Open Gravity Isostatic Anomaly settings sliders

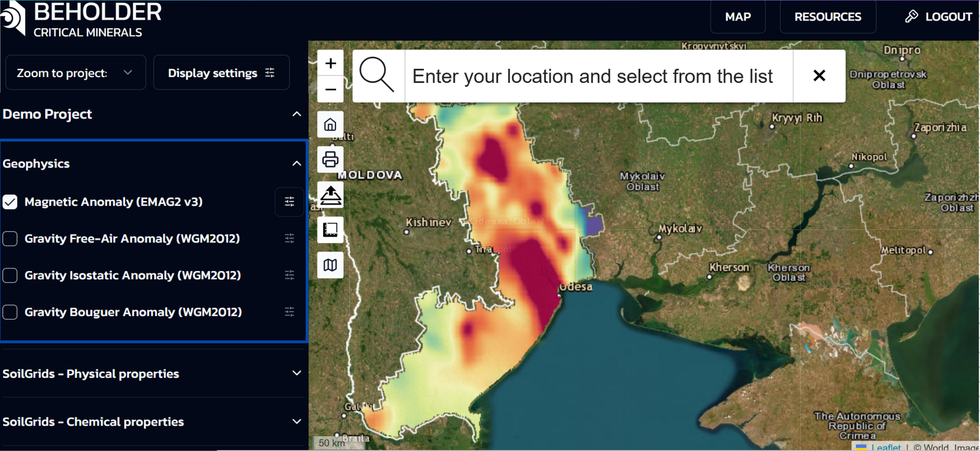[289, 275]
